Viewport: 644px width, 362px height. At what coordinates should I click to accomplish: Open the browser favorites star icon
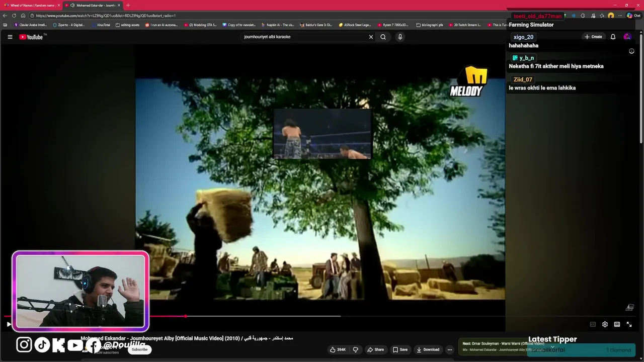pyautogui.click(x=602, y=16)
